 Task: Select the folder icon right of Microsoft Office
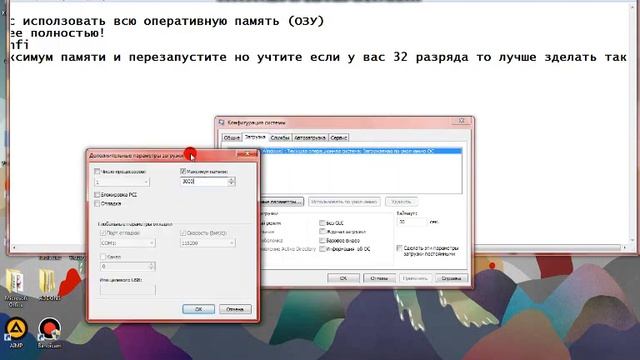pos(49,284)
